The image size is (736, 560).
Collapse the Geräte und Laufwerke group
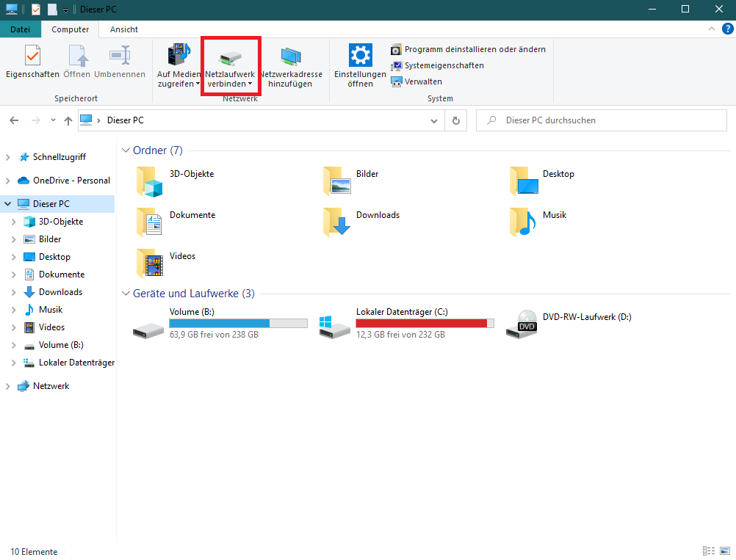(126, 294)
